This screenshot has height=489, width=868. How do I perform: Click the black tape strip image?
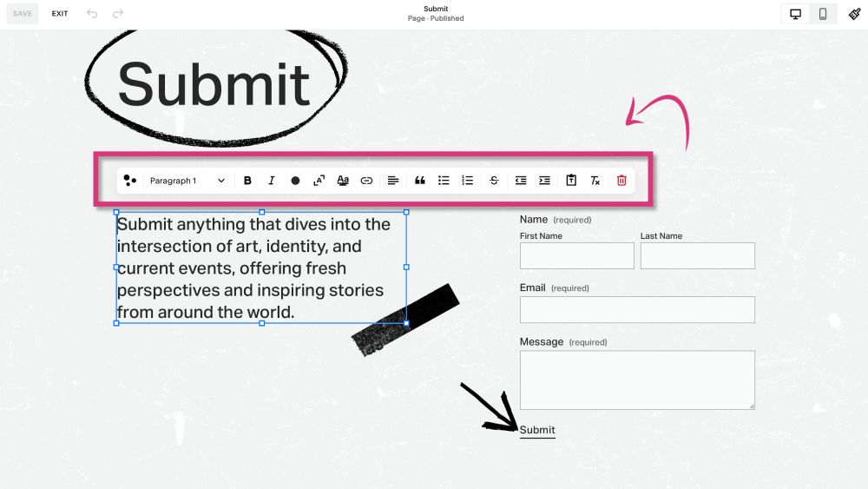pyautogui.click(x=405, y=321)
